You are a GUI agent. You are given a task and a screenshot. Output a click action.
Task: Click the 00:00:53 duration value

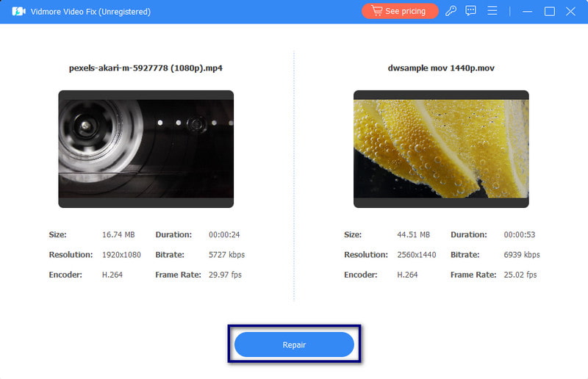pos(520,235)
